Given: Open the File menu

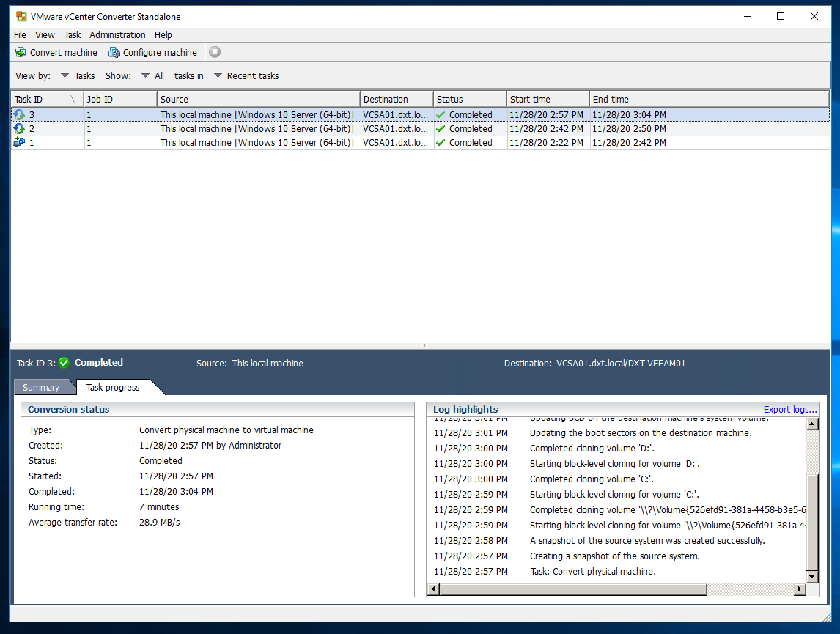Looking at the screenshot, I should (x=20, y=34).
